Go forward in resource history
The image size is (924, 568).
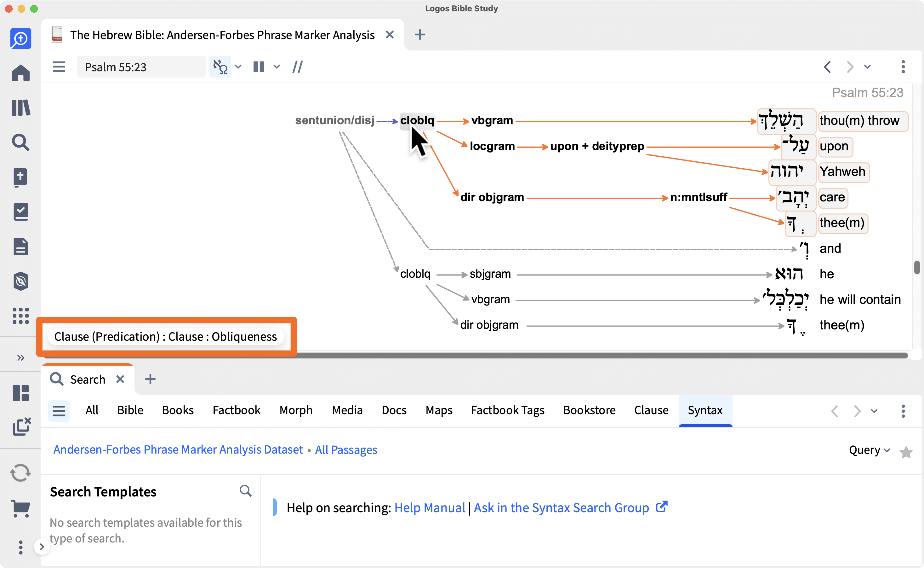point(850,67)
